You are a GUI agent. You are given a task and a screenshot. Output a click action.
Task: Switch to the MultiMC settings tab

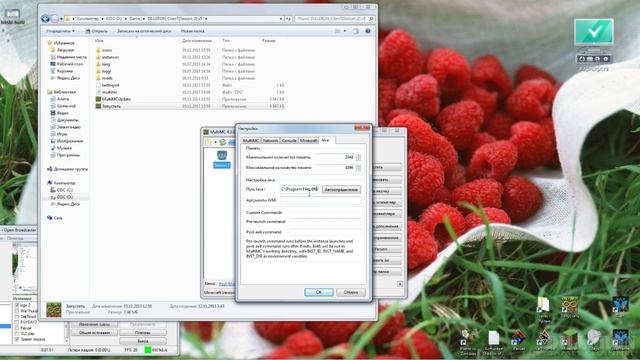pyautogui.click(x=251, y=140)
